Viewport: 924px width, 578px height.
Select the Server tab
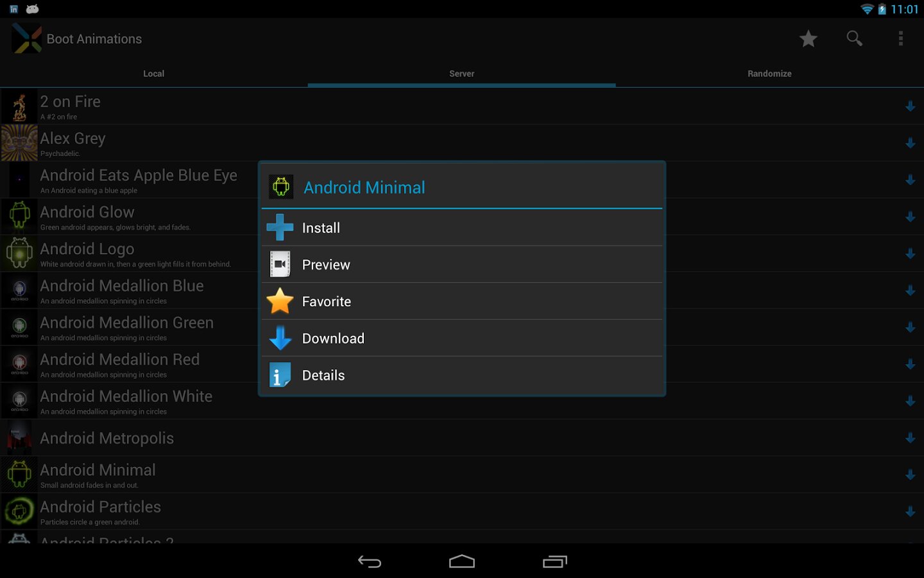point(462,74)
